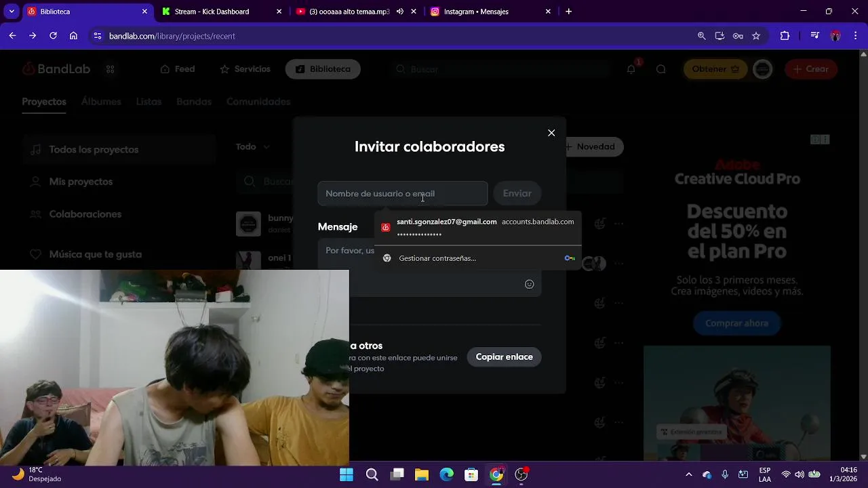Go forward in the browser

(33, 36)
